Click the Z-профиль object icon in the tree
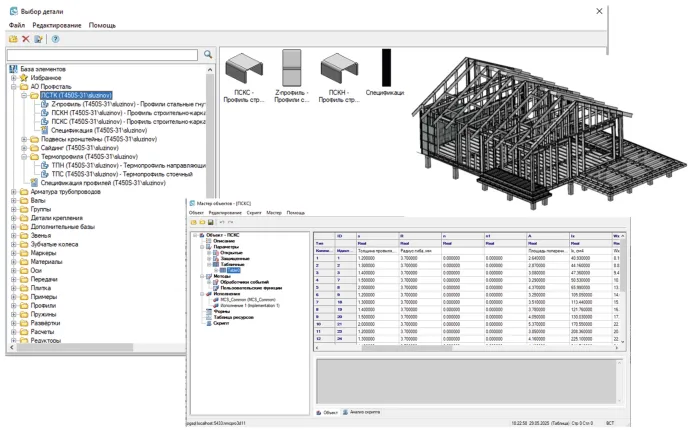Screen dimensions: 688x430 point(45,104)
